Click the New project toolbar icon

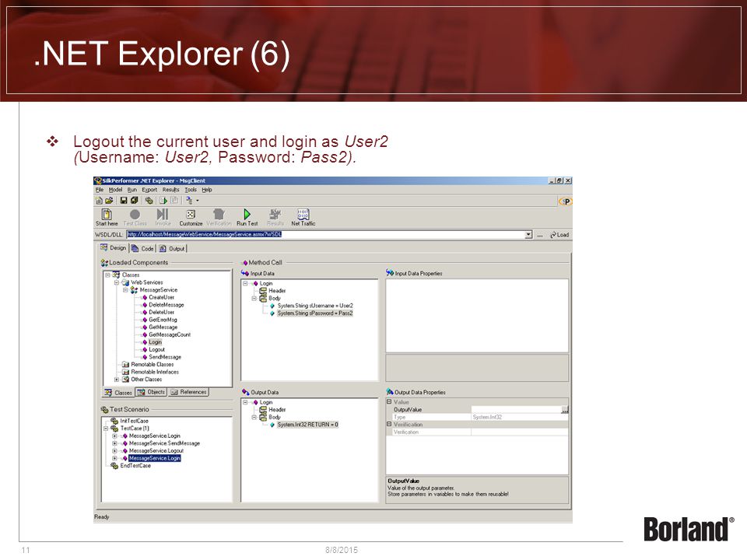point(100,201)
